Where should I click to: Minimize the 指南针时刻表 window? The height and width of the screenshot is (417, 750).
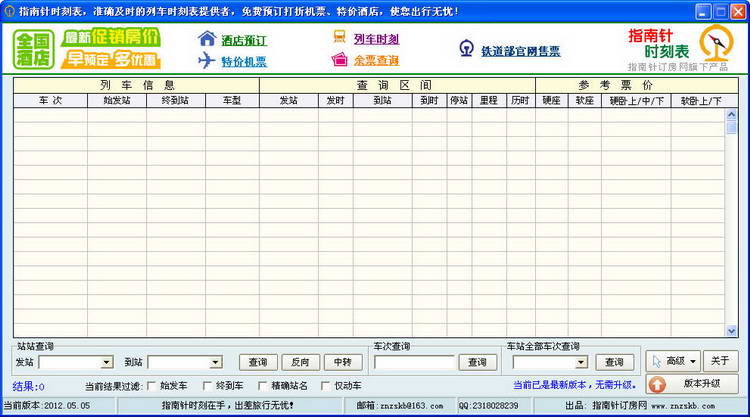coord(703,11)
